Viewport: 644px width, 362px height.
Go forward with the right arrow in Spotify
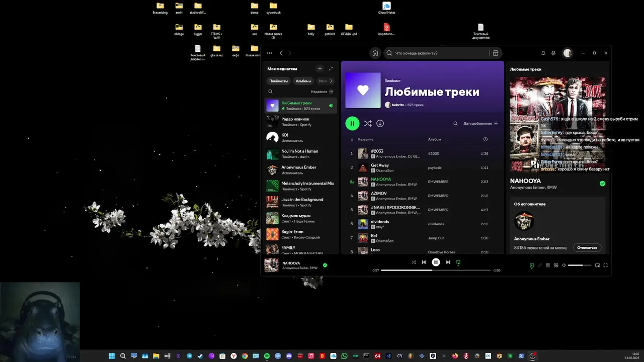pyautogui.click(x=290, y=53)
